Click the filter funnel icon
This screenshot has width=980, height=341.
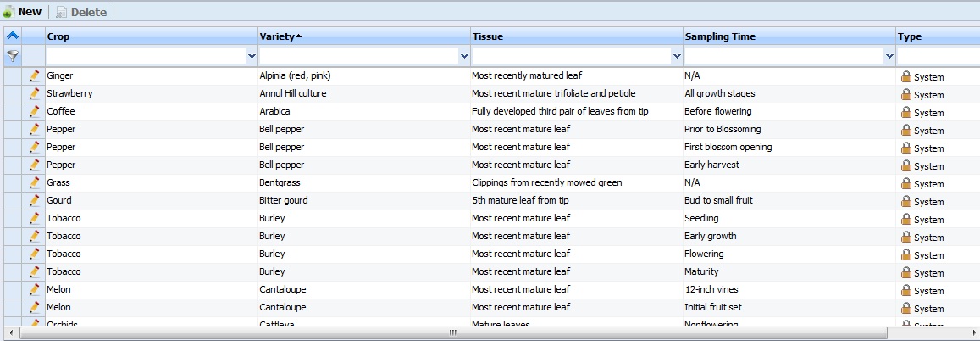(x=13, y=56)
